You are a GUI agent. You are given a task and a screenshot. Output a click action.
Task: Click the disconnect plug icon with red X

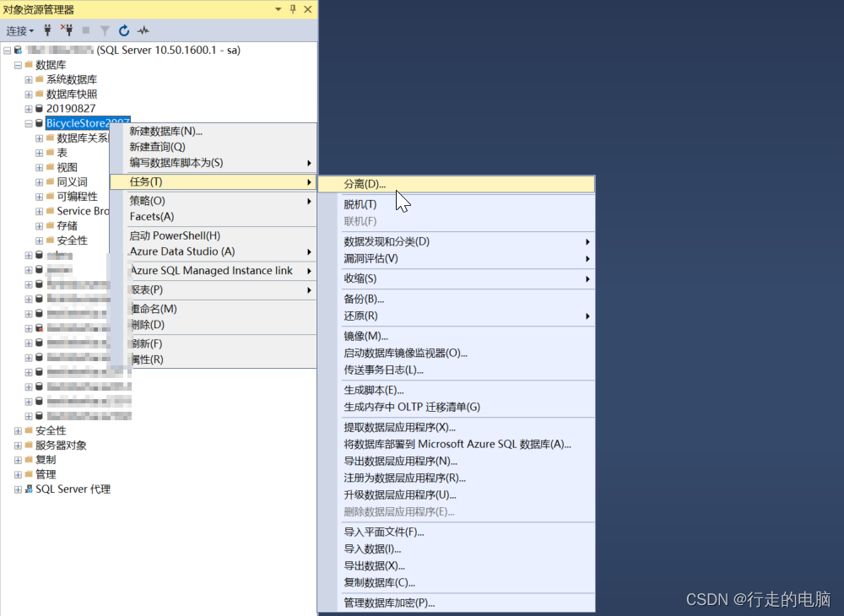67,30
